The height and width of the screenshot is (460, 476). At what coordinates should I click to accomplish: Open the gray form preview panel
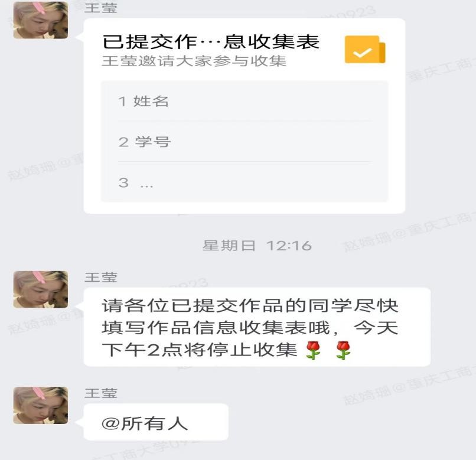pyautogui.click(x=244, y=142)
